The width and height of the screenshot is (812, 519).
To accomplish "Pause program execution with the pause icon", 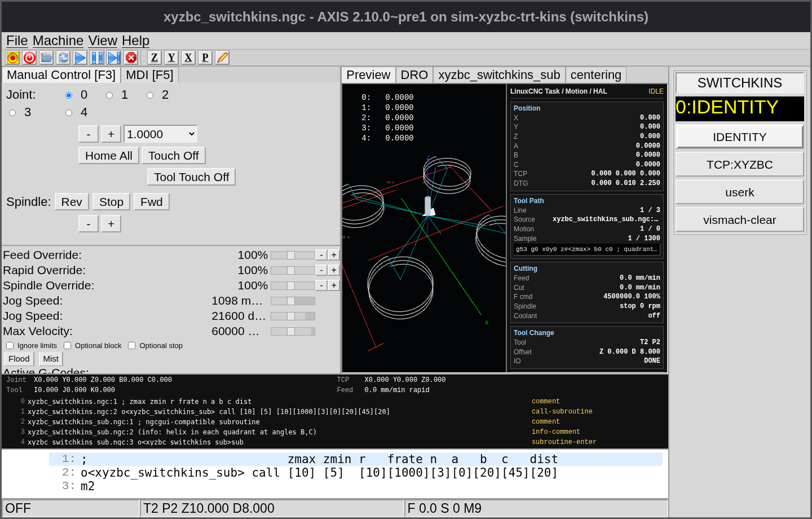I will point(97,58).
